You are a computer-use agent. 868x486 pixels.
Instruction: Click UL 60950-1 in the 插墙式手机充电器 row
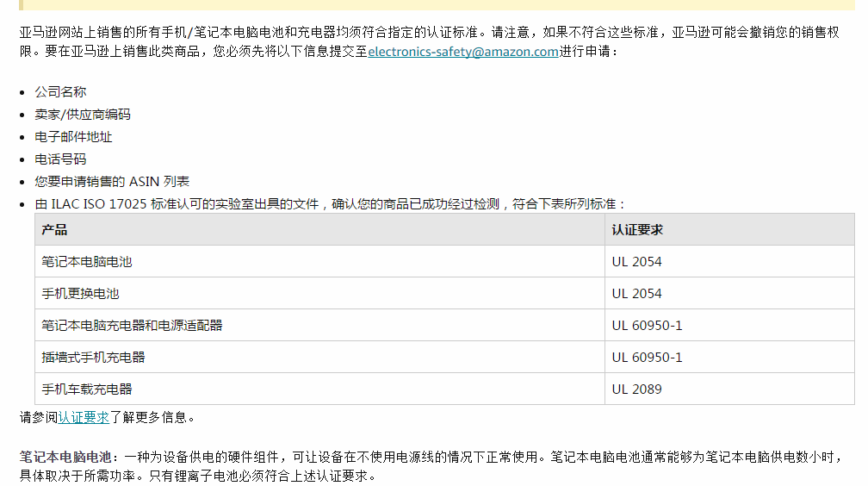(729, 357)
